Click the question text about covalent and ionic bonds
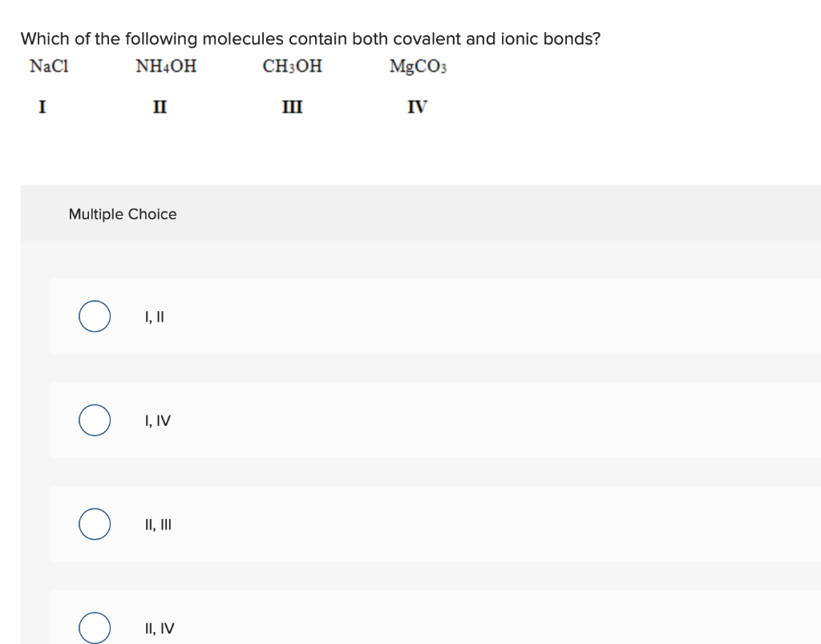The height and width of the screenshot is (644, 821). coord(310,38)
